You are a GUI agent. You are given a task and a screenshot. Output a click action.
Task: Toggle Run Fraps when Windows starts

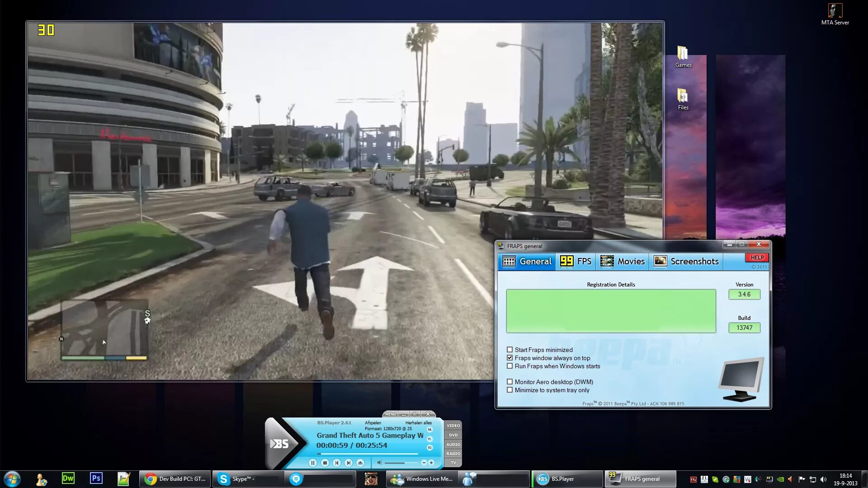[509, 366]
